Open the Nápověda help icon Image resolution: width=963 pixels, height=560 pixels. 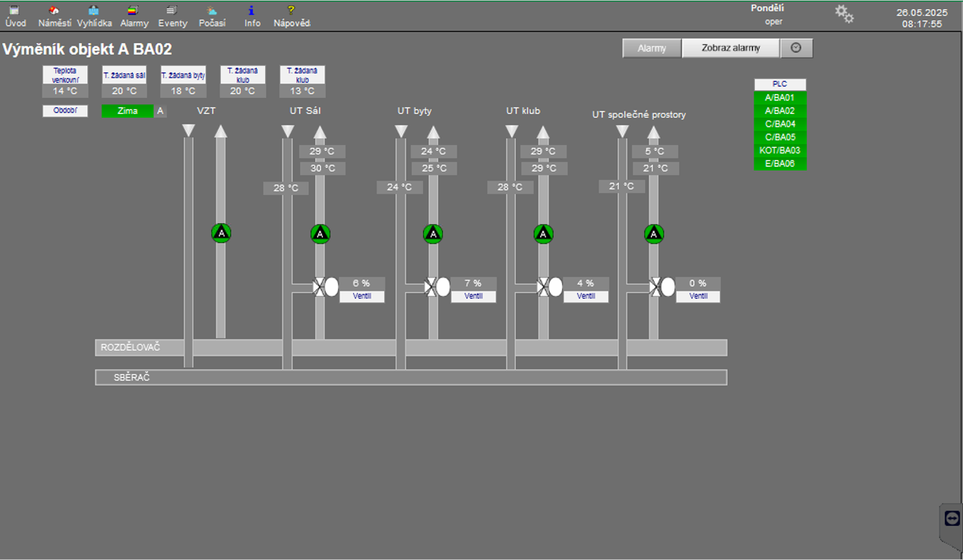(292, 11)
